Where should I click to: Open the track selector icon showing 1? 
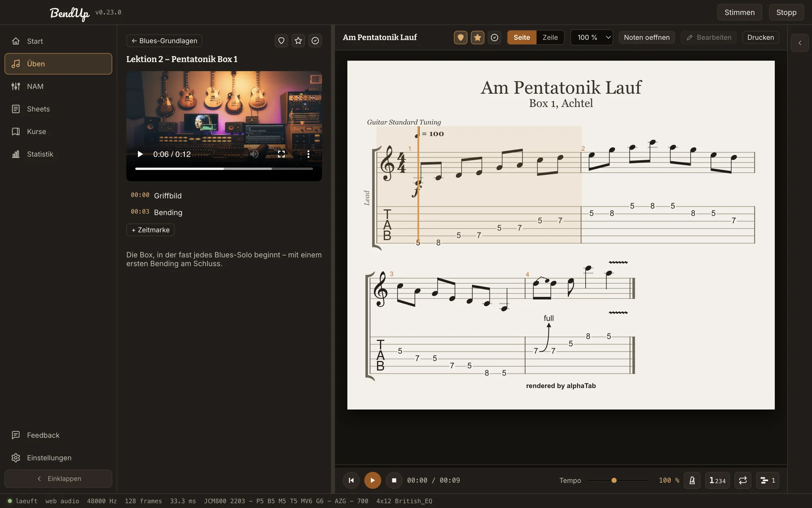(768, 480)
